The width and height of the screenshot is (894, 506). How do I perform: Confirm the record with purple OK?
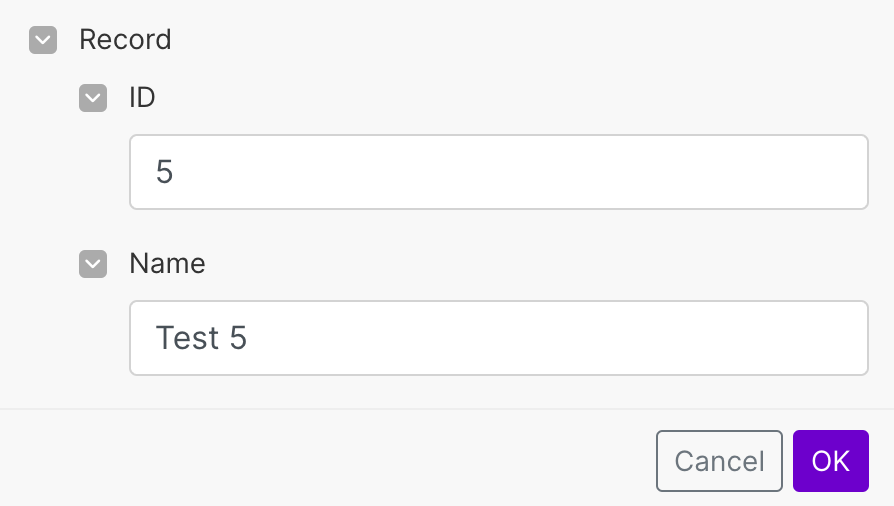pyautogui.click(x=830, y=461)
